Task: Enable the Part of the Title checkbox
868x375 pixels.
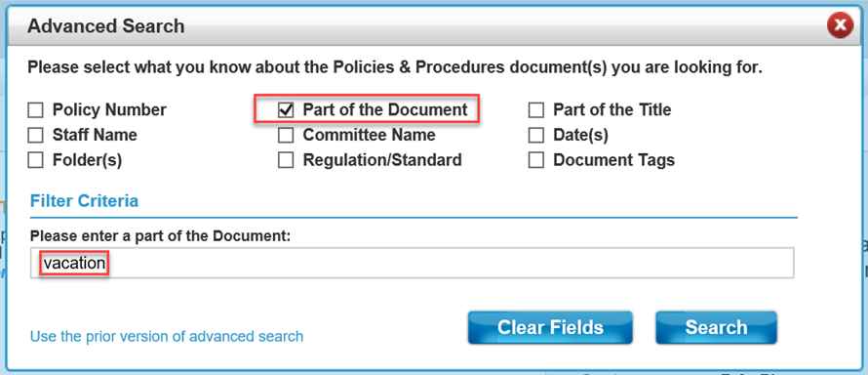Action: pyautogui.click(x=535, y=110)
